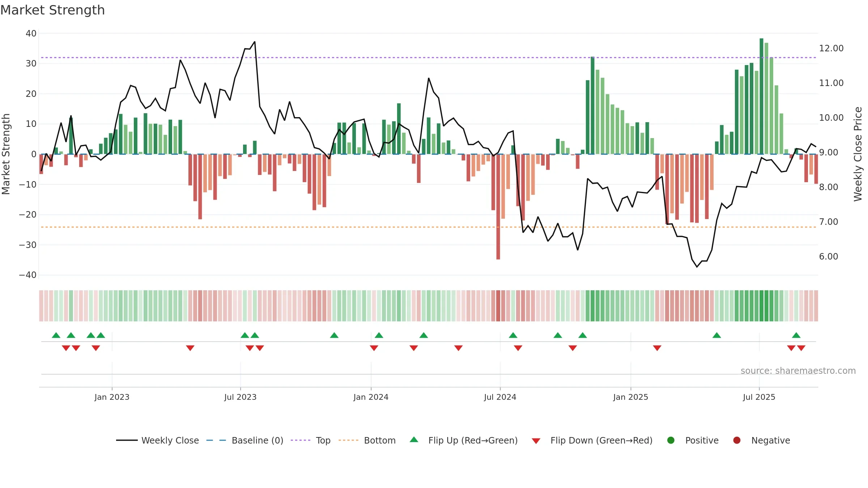Click the purple dotted Top line
The height and width of the screenshot is (488, 868).
pyautogui.click(x=429, y=57)
